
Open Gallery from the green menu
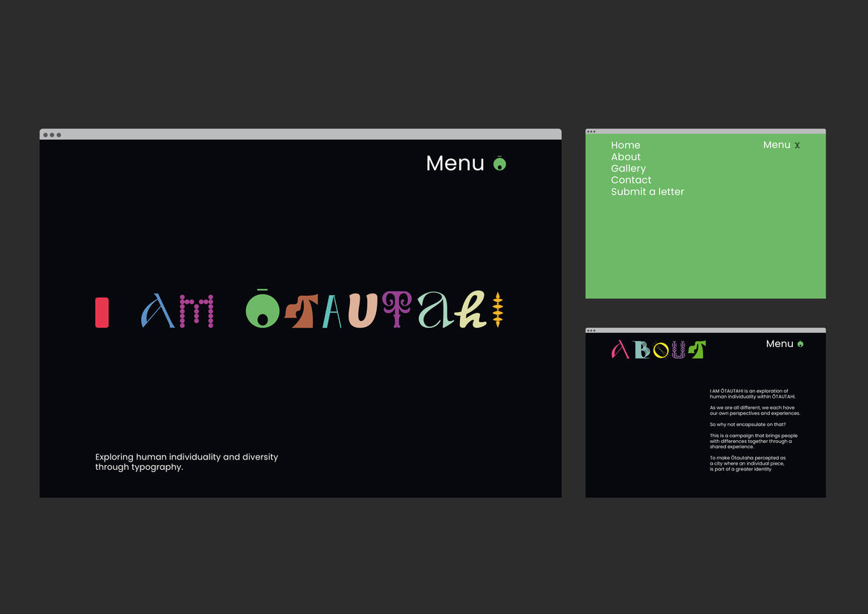point(628,169)
